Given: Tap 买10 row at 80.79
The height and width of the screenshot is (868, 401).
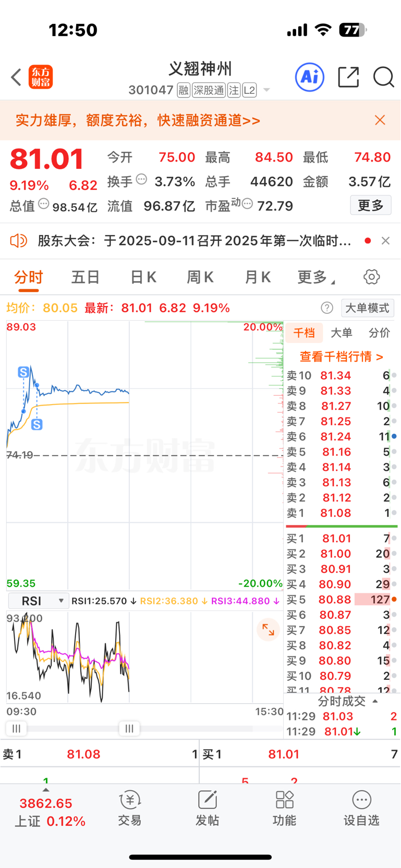Looking at the screenshot, I should [342, 676].
